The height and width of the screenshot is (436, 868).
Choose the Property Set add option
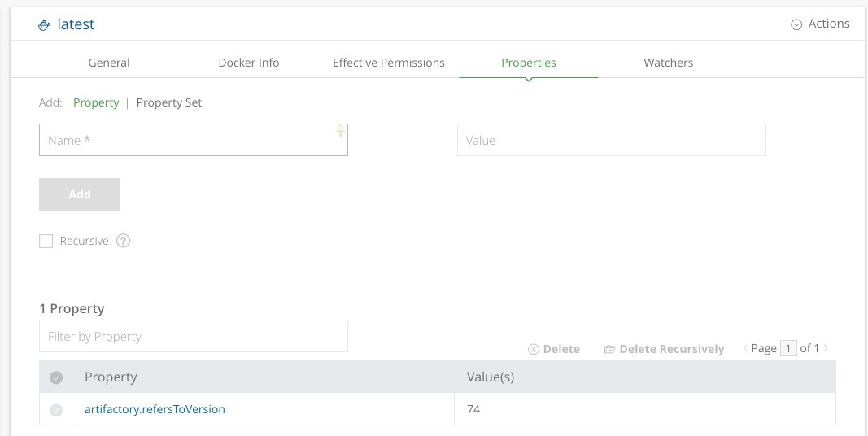[169, 102]
